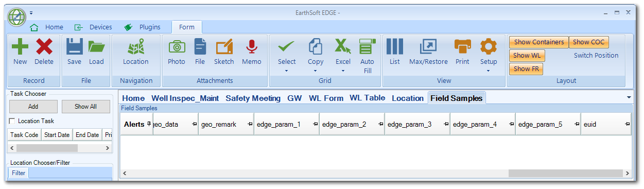Screen dimensions: 644x189
Task: Switch to Well Inspec_Maint form tab
Action: [185, 98]
